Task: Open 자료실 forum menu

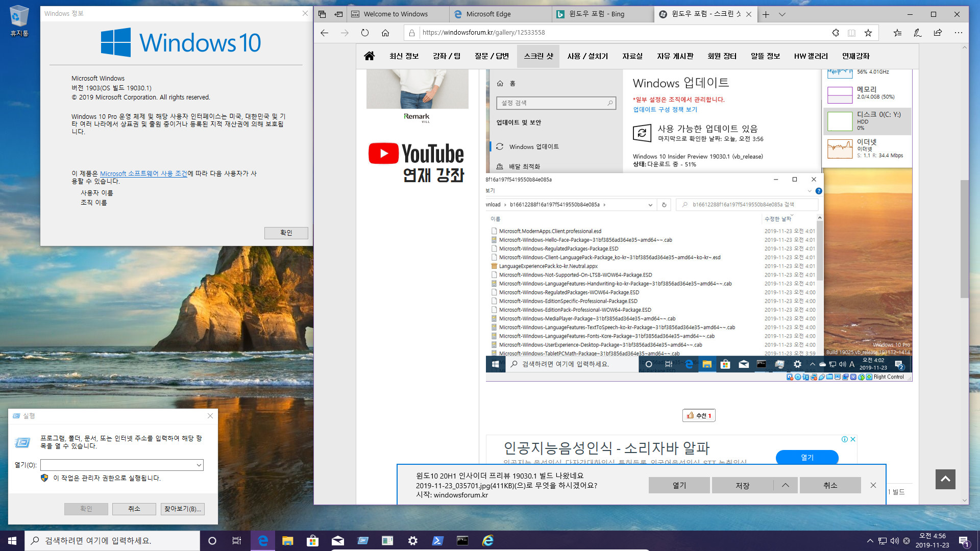Action: coord(632,56)
